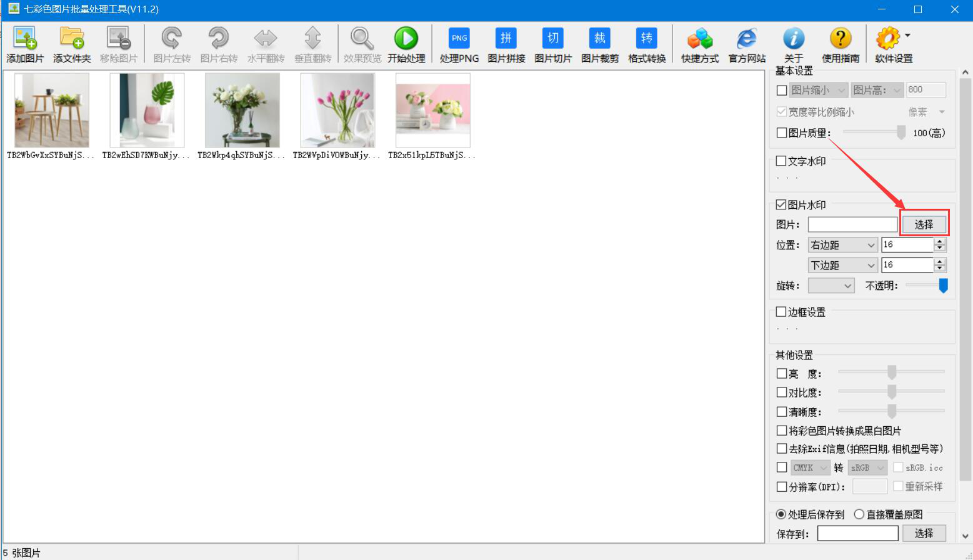Expand the 软件设置 dropdown arrow

[x=907, y=36]
